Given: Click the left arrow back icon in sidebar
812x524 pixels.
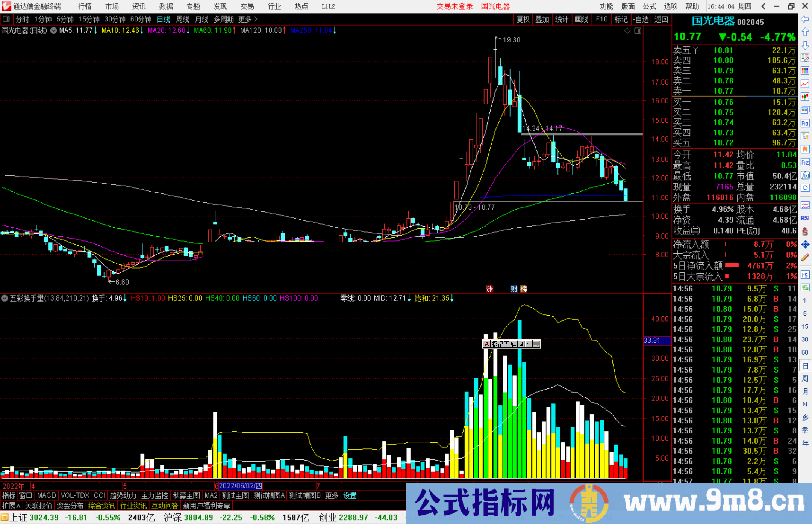Looking at the screenshot, I should (805, 19).
